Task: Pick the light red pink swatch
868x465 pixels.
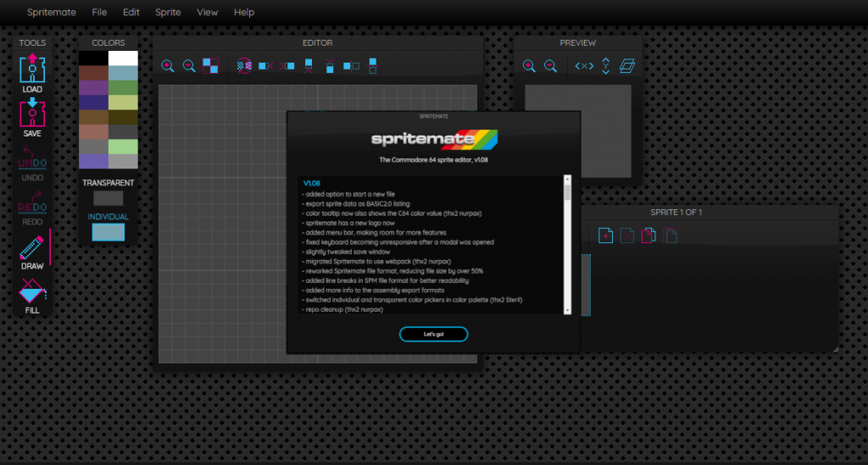Action: 93,132
